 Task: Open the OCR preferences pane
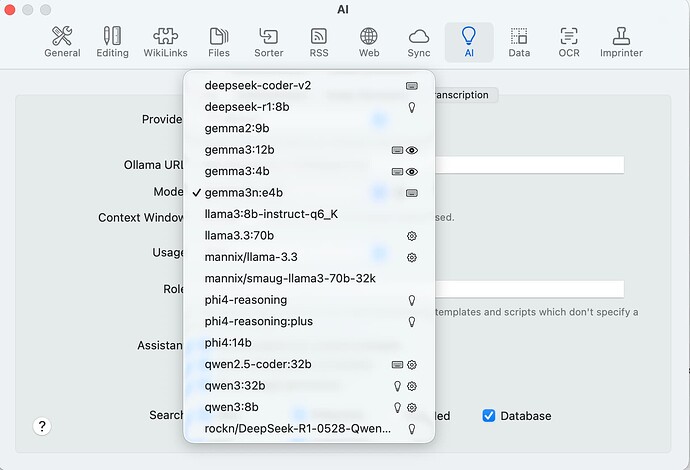[569, 42]
